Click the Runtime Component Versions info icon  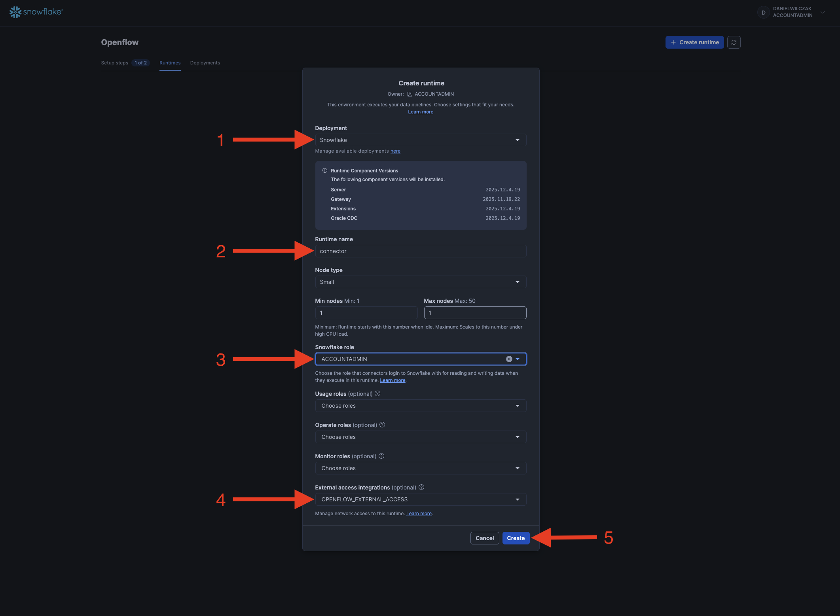[x=324, y=170]
